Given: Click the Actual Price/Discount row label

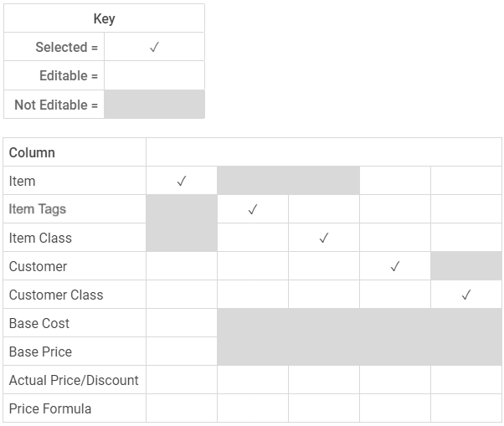Looking at the screenshot, I should point(74,380).
